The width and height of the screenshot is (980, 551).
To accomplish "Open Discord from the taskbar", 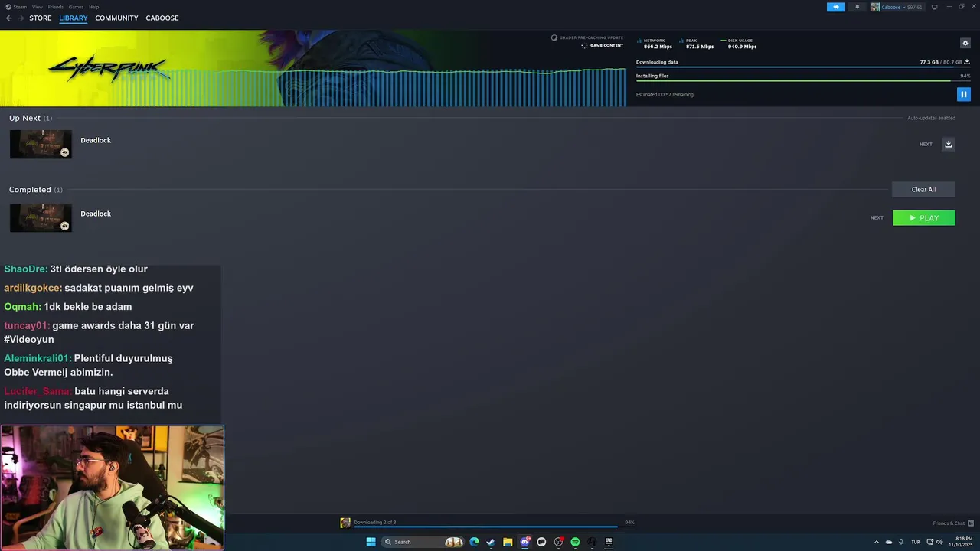I will pos(524,542).
